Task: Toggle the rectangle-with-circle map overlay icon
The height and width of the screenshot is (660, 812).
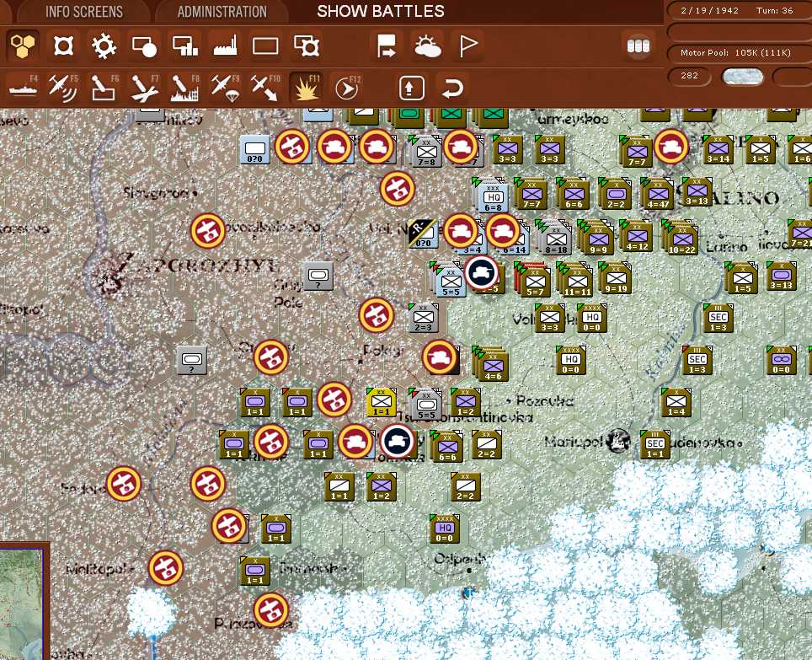Action: pyautogui.click(x=145, y=46)
